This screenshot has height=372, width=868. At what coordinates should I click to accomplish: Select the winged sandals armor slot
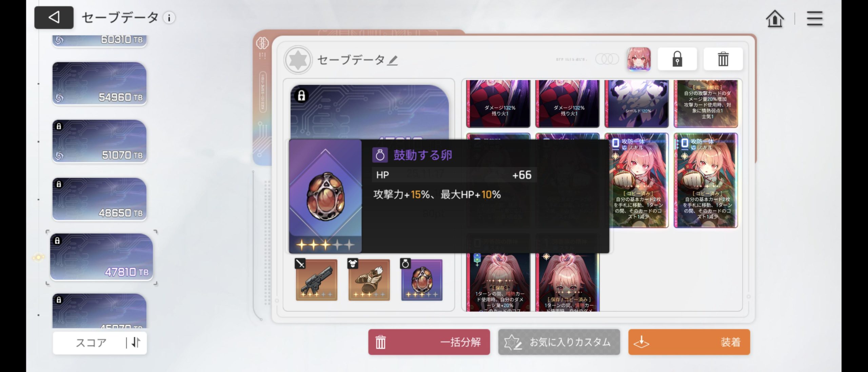(x=369, y=280)
